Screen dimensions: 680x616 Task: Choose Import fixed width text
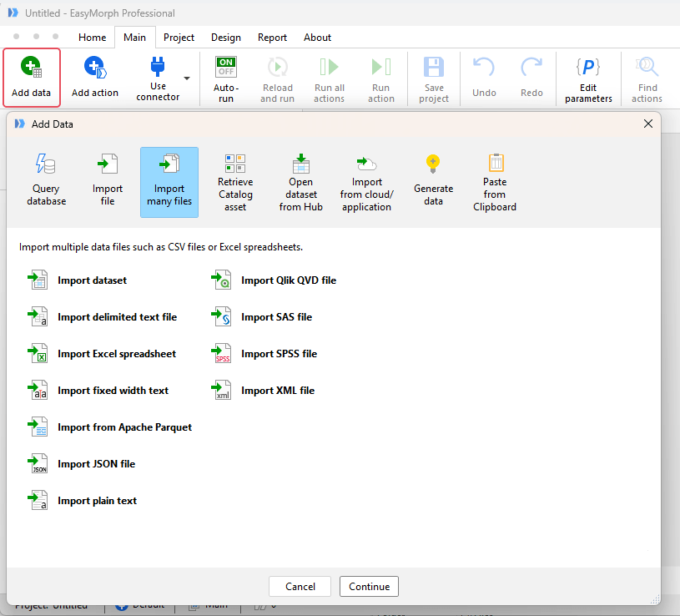(x=98, y=391)
